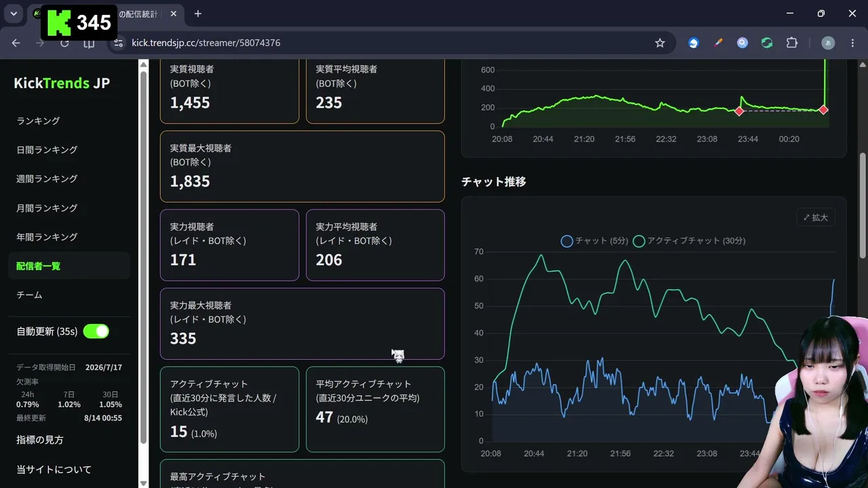Open the Chrome three-dot menu
Screen dimensions: 868x488
coord(852,43)
